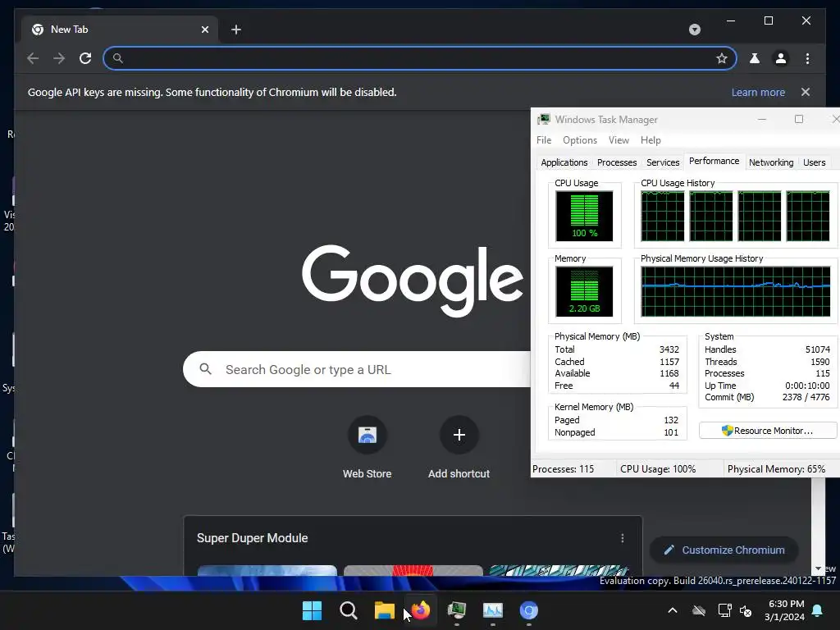Screen dimensions: 840x630
Task: Click Physical Memory Usage History graph
Action: (735, 291)
